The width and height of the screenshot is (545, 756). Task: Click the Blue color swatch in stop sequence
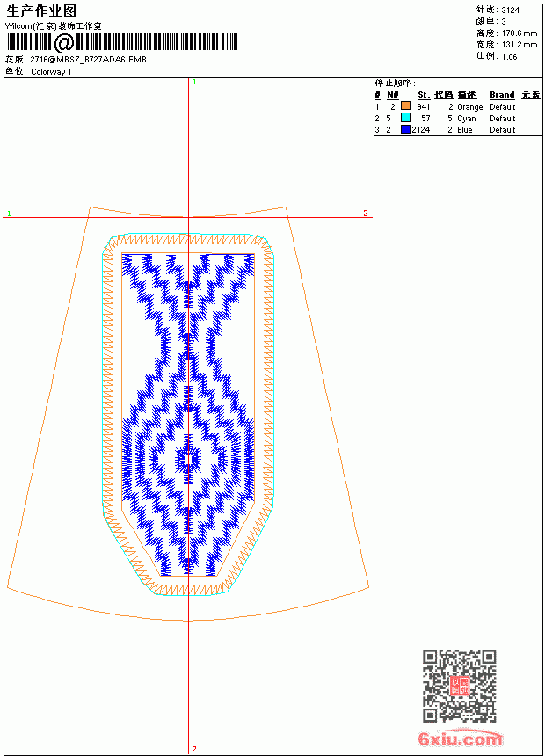(x=405, y=129)
